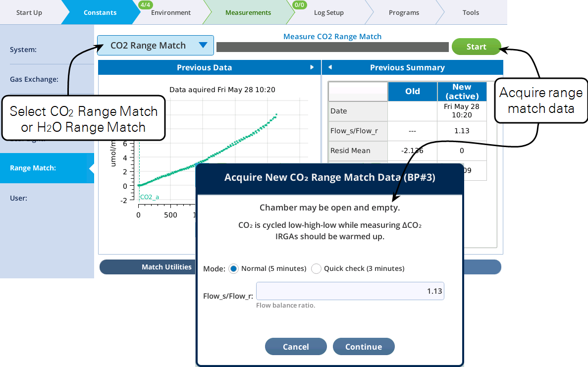This screenshot has width=588, height=367.
Task: Click the Flow_s/Flow_r input field
Action: coord(350,291)
